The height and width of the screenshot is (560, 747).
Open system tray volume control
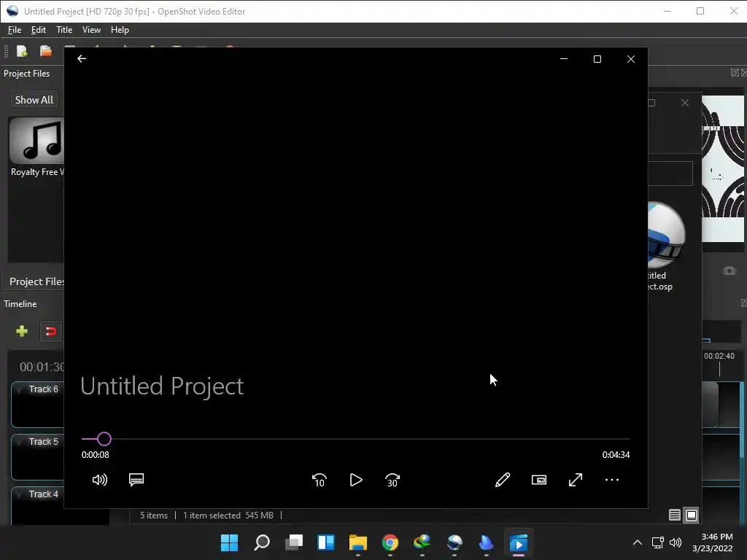pyautogui.click(x=676, y=542)
